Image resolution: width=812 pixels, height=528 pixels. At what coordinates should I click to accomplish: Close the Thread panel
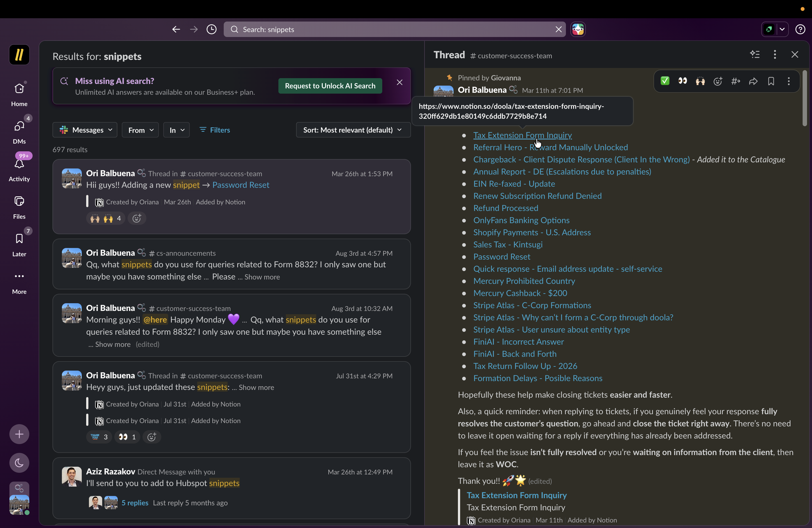[795, 54]
